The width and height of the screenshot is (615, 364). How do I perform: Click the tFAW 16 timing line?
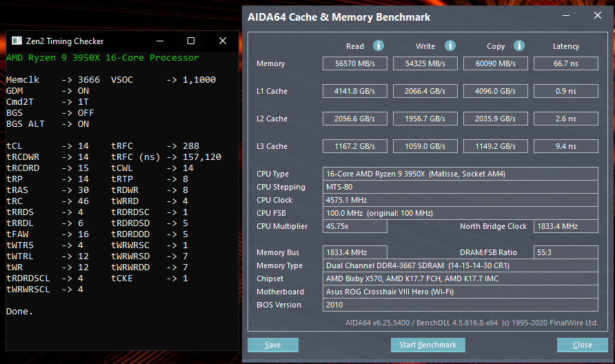(x=48, y=234)
